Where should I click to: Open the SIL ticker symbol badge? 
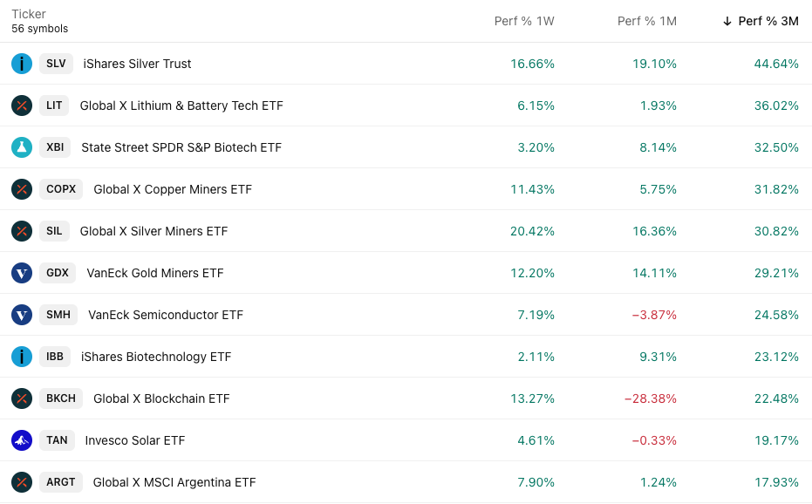(x=54, y=231)
